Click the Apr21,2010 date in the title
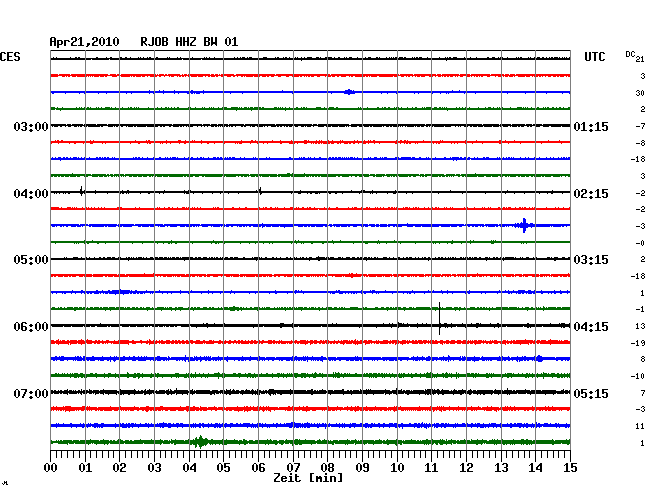Image resolution: width=650 pixels, height=494 pixels. [x=84, y=42]
